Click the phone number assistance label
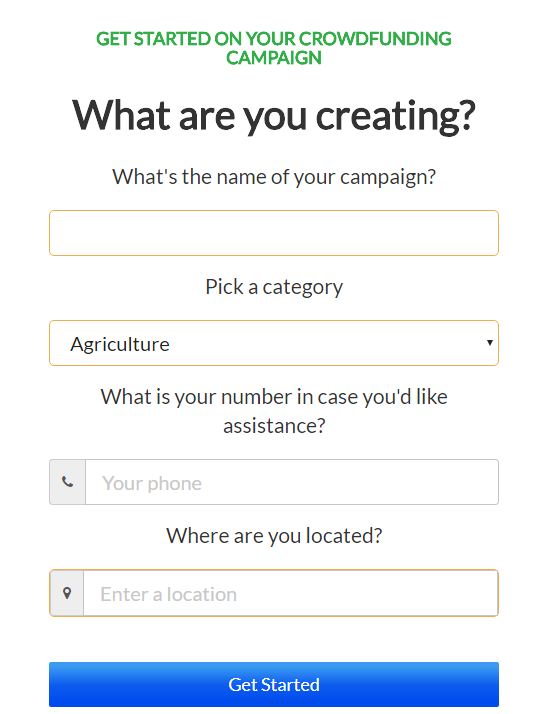This screenshot has height=714, width=543. point(274,411)
